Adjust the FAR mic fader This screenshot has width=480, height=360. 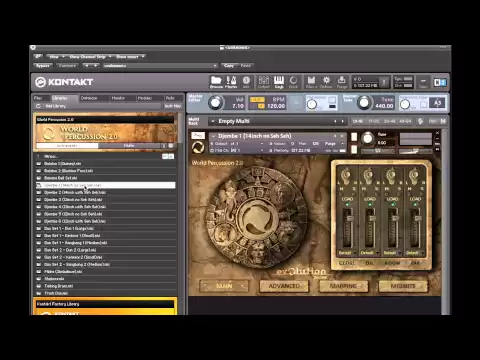click(418, 219)
